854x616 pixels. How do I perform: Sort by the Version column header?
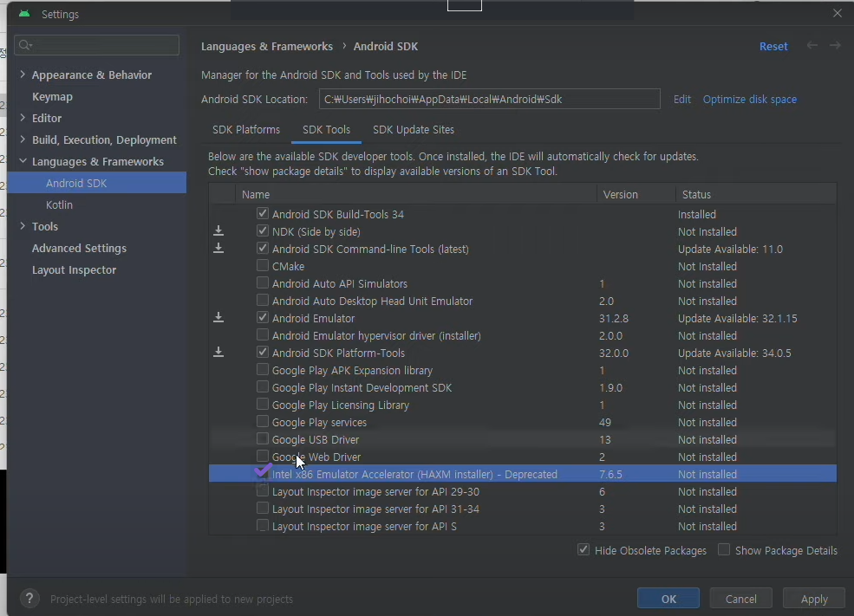coord(636,194)
